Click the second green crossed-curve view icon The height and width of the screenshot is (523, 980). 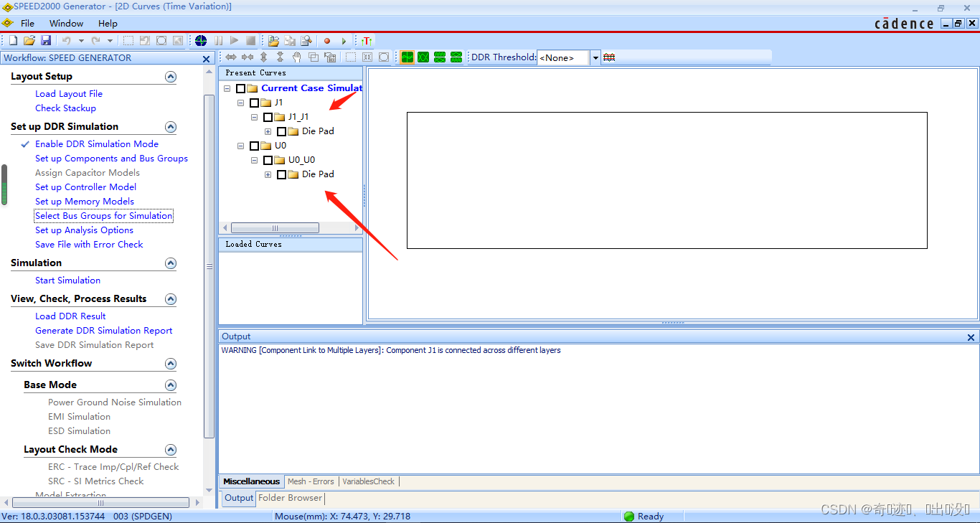click(423, 57)
